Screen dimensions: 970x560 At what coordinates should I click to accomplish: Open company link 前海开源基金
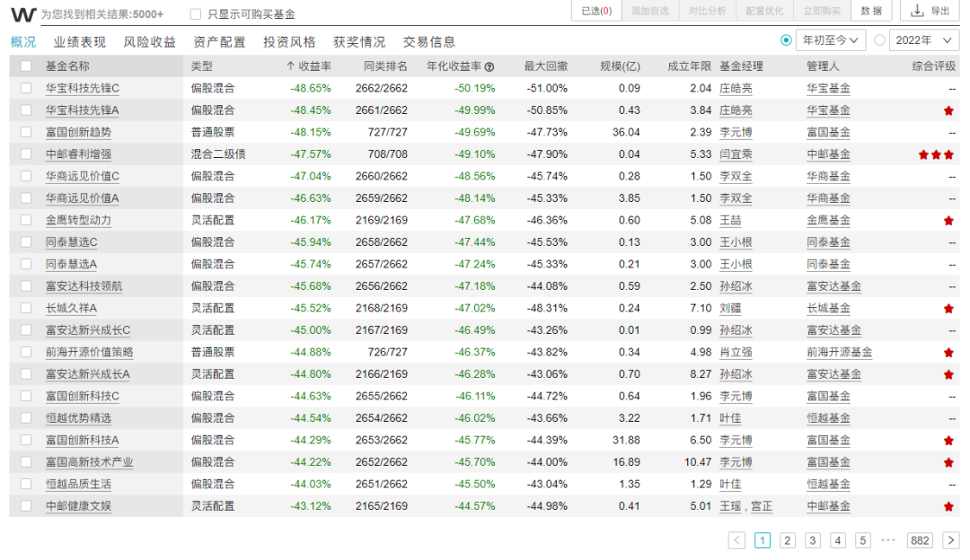pos(840,353)
